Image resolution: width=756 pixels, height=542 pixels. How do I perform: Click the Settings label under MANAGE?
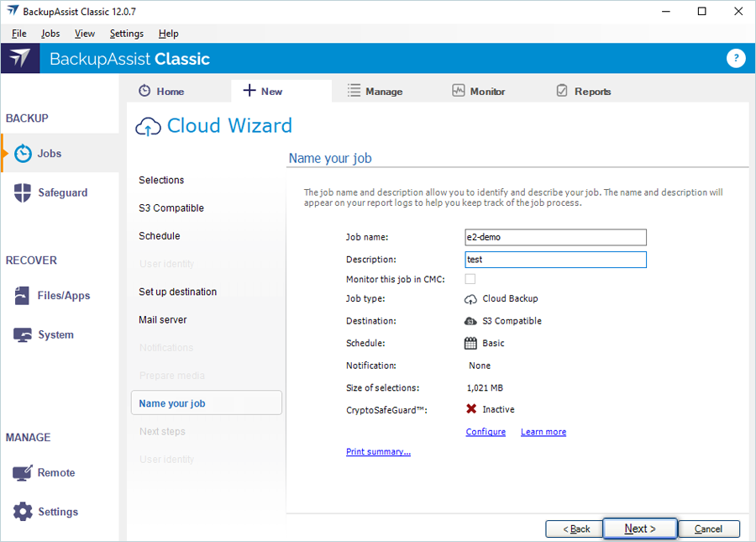point(58,512)
